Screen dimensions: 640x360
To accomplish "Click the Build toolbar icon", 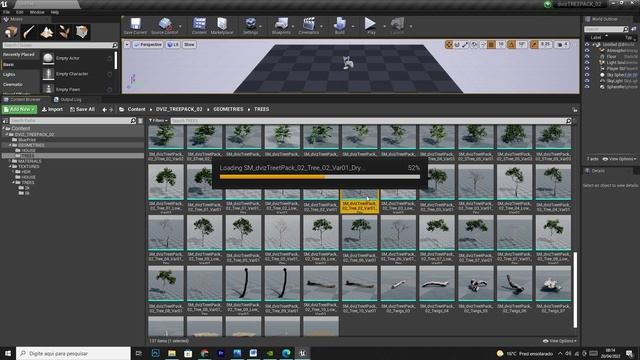I will [340, 26].
